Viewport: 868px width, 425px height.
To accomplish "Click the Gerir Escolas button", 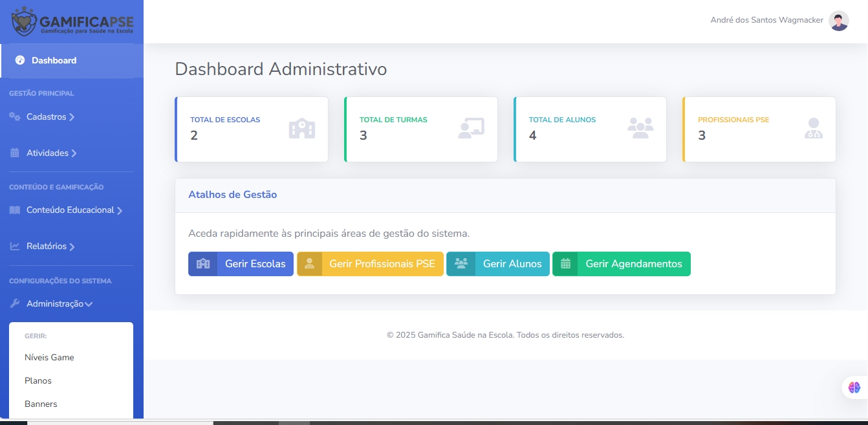I will coord(241,263).
